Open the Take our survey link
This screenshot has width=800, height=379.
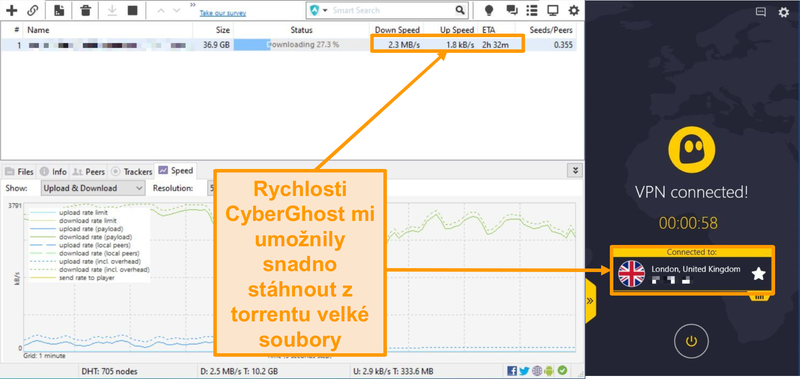click(222, 13)
